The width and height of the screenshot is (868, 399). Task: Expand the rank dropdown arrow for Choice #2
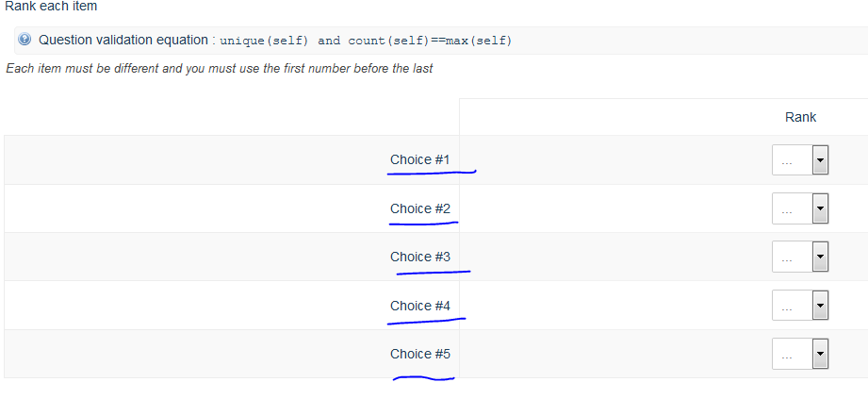click(x=820, y=209)
